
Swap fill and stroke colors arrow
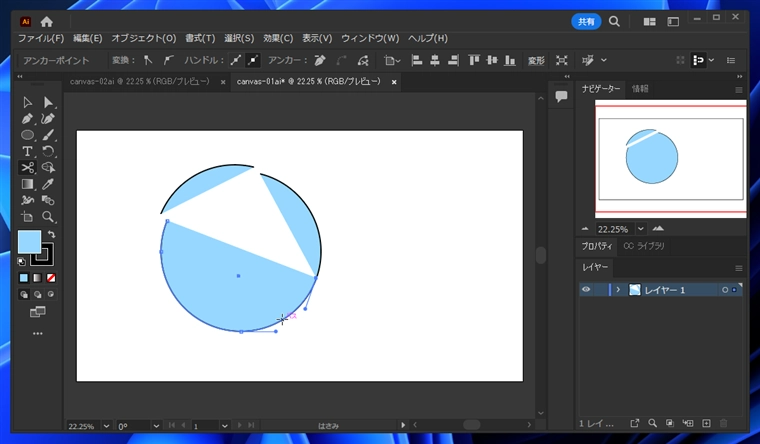tap(51, 235)
